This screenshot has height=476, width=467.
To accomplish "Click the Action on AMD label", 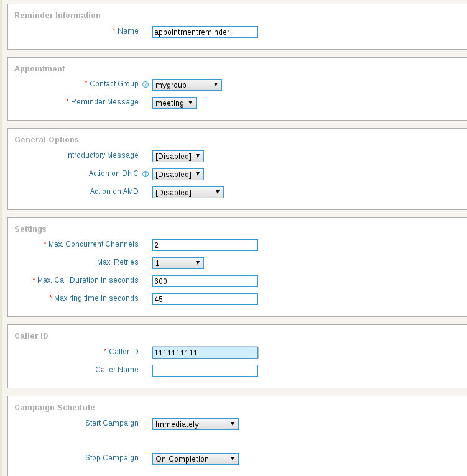I will [x=114, y=191].
